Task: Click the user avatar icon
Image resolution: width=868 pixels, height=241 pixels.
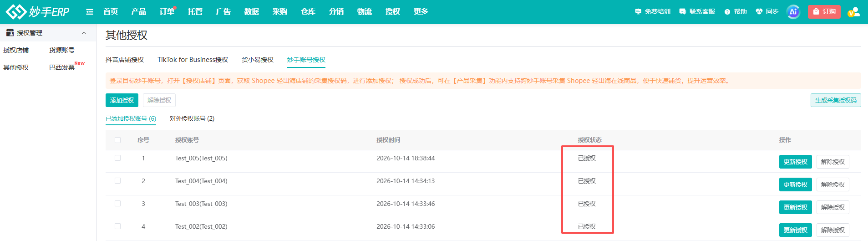Action: 853,12
